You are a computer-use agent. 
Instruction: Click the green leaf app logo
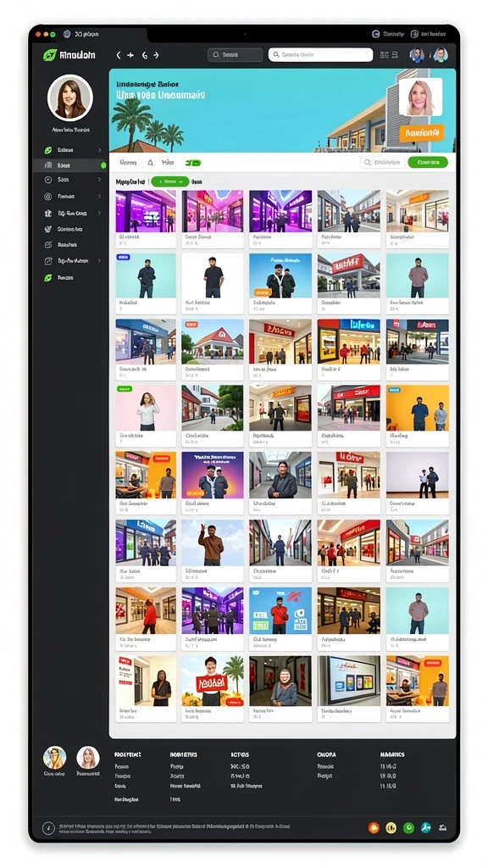point(49,55)
